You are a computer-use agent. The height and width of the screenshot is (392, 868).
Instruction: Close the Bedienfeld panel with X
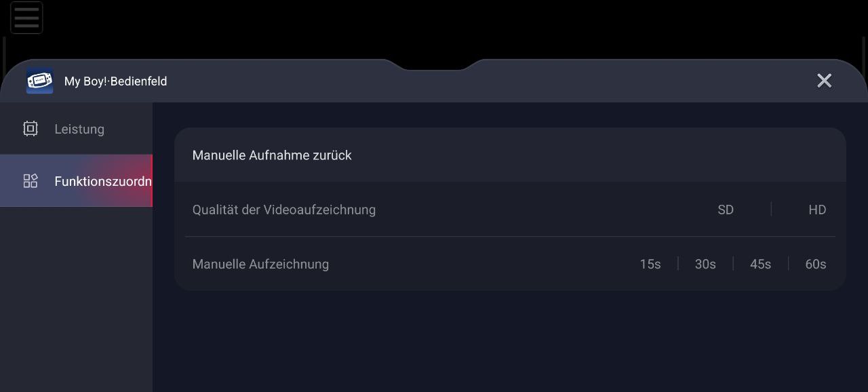coord(824,81)
